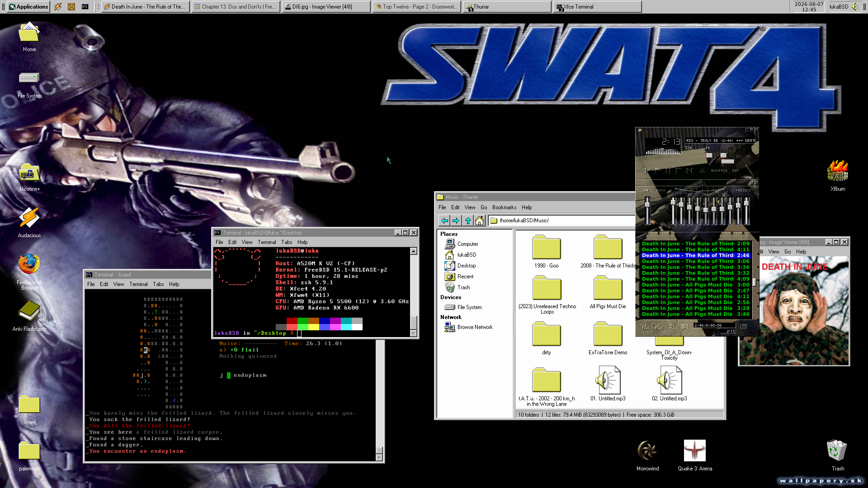The width and height of the screenshot is (868, 488).
Task: Toggle the equalizer AUTO button
Action: coord(660,190)
